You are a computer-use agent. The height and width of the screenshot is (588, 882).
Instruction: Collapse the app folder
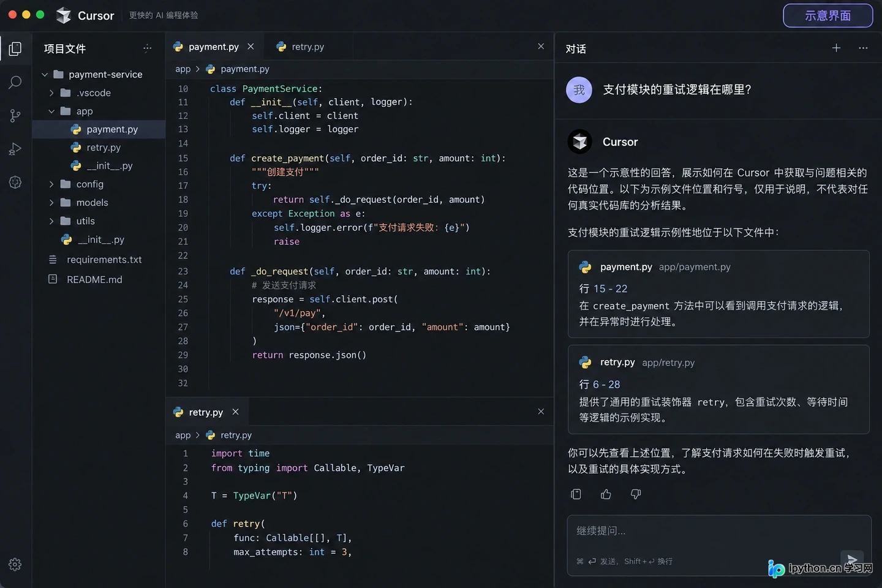point(52,111)
